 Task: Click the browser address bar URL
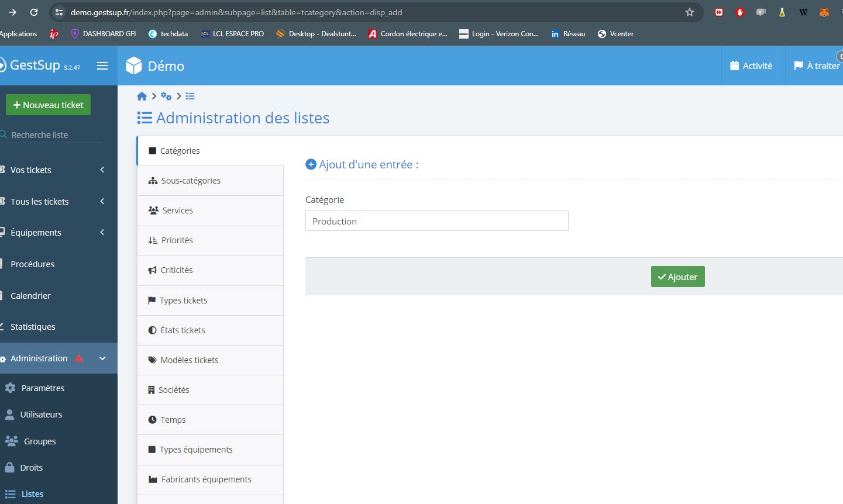(236, 12)
